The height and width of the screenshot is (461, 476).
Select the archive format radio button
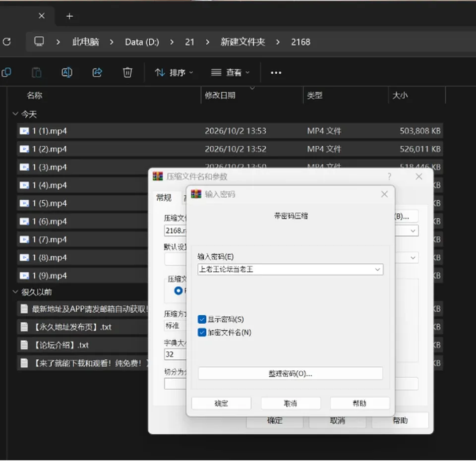(178, 291)
